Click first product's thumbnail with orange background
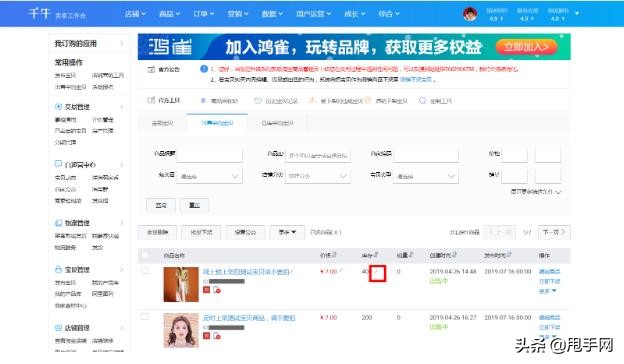The width and height of the screenshot is (624, 364). coord(181,284)
